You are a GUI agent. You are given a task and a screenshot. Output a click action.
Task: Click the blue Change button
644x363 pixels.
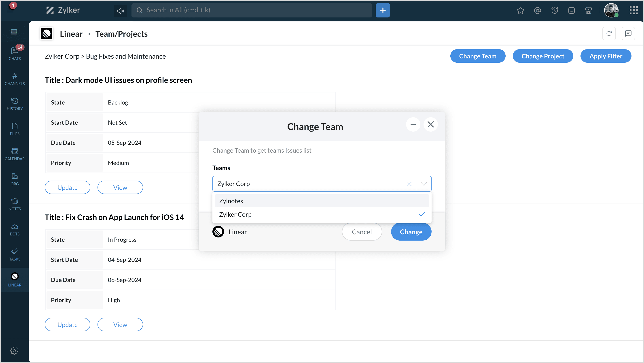pos(411,232)
